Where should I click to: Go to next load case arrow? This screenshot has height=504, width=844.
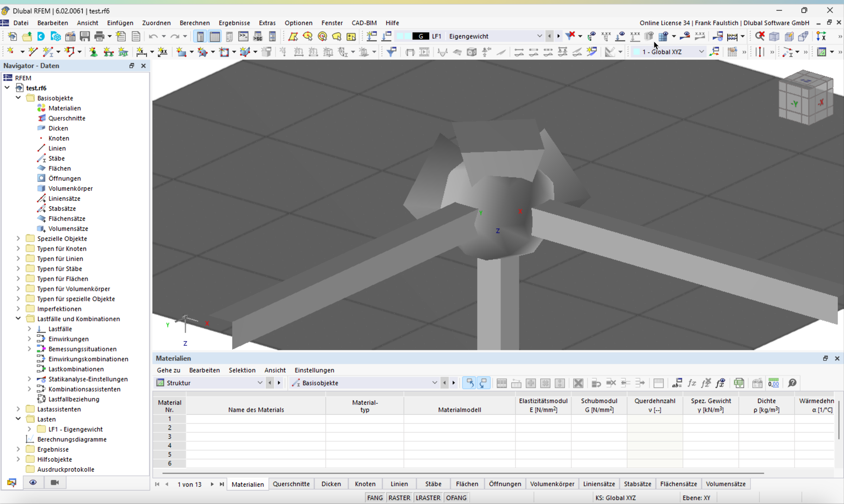[x=558, y=36]
